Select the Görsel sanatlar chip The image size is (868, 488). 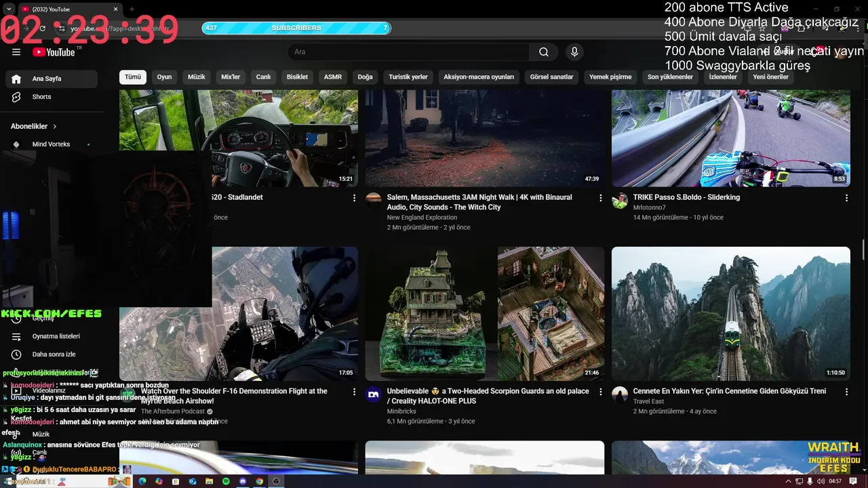pyautogui.click(x=551, y=77)
